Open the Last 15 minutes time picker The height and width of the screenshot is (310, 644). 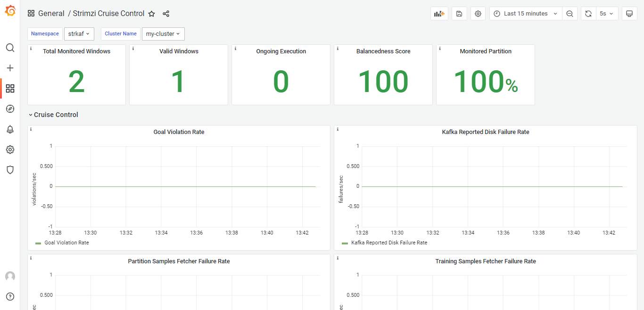click(526, 14)
